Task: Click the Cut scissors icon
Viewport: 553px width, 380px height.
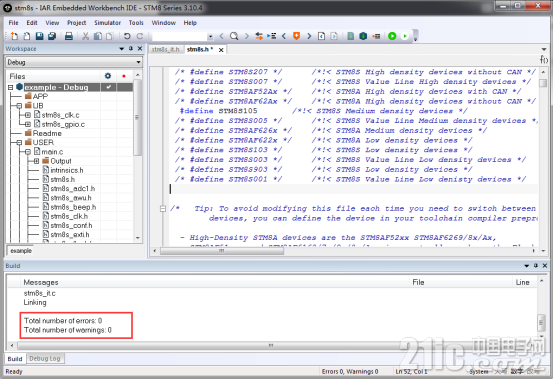Action: (x=85, y=36)
